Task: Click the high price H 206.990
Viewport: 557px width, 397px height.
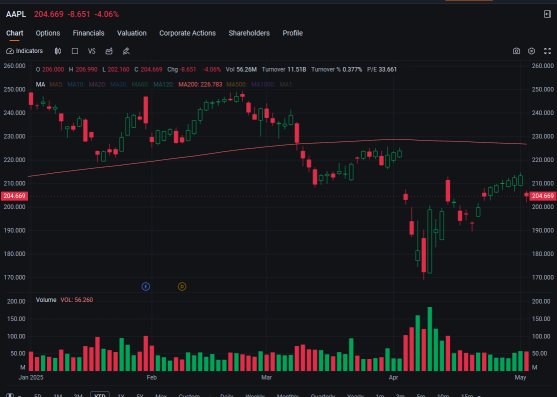Action: point(83,70)
